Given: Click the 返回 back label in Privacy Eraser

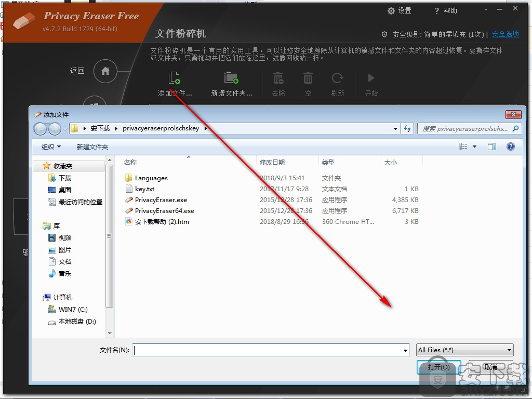Looking at the screenshot, I should pos(77,71).
